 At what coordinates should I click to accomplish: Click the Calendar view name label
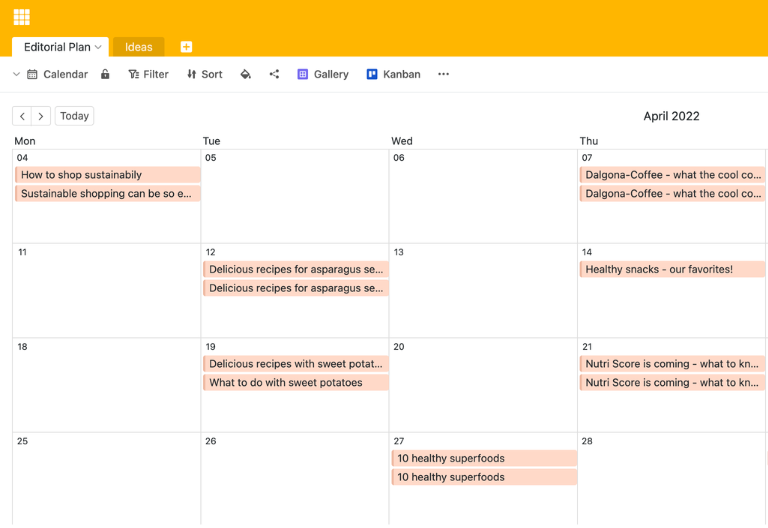tap(66, 74)
